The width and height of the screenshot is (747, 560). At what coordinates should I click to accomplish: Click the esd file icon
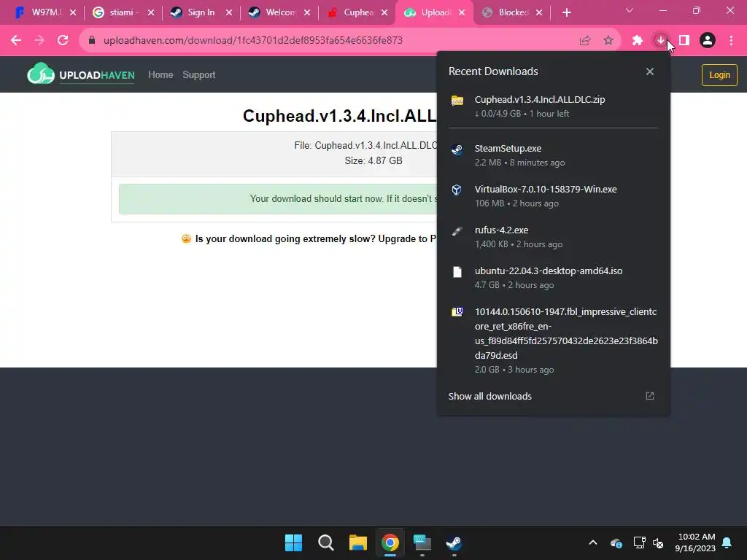pos(457,312)
